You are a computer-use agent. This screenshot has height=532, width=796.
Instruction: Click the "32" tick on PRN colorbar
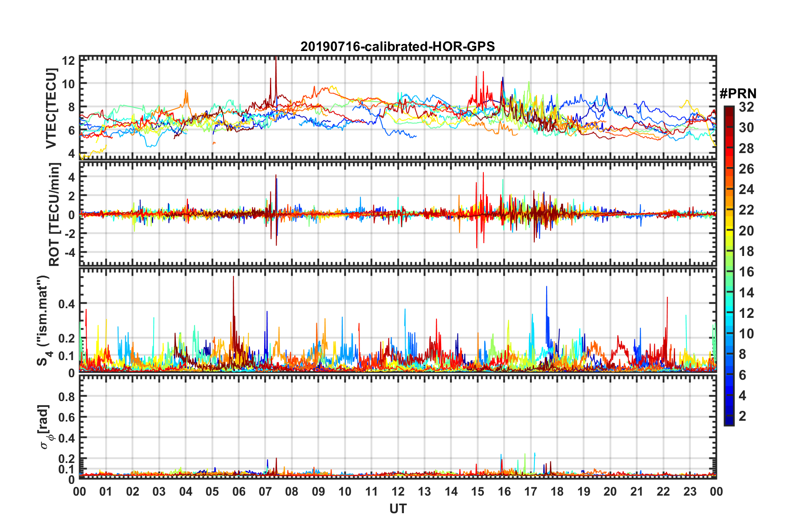(746, 107)
